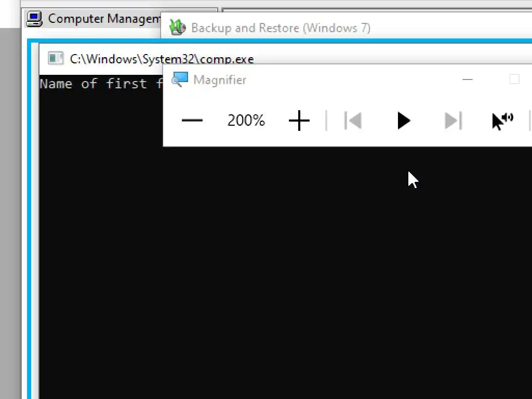
Task: Click the Computer Management window icon
Action: [x=35, y=19]
